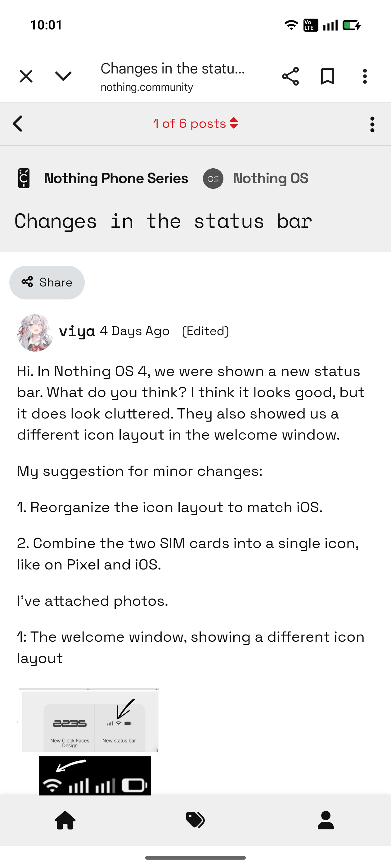
Task: Close the in-app browser tab
Action: click(26, 77)
